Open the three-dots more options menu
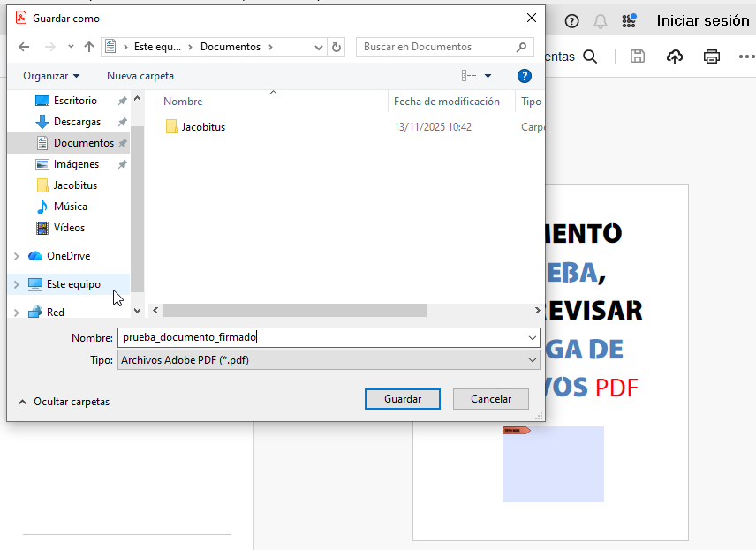756x550 pixels. pos(747,57)
